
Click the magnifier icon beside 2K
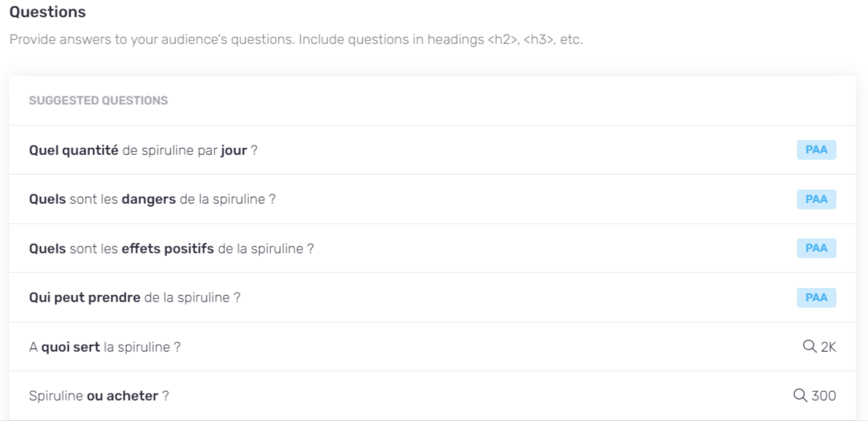tap(810, 347)
